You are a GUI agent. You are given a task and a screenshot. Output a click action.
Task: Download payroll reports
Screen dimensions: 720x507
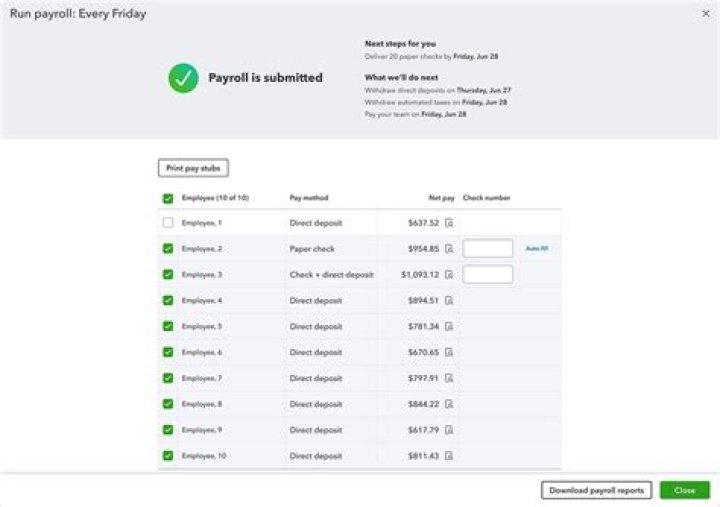pyautogui.click(x=597, y=490)
